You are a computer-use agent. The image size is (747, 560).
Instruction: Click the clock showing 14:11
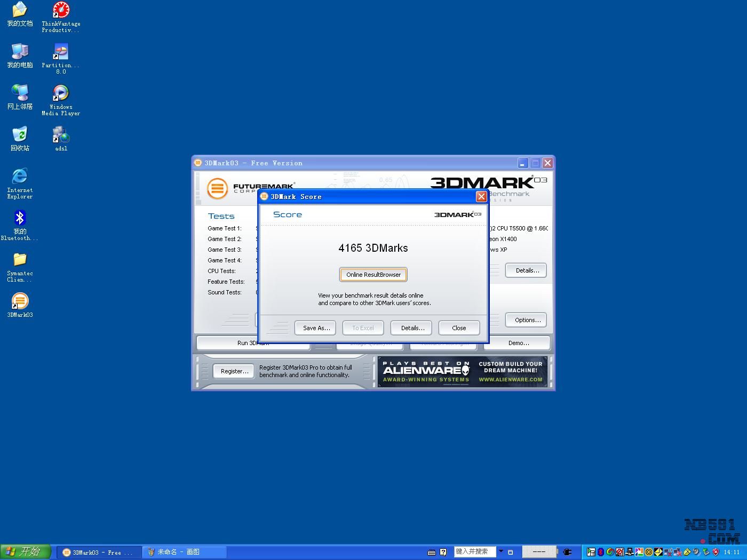point(732,553)
